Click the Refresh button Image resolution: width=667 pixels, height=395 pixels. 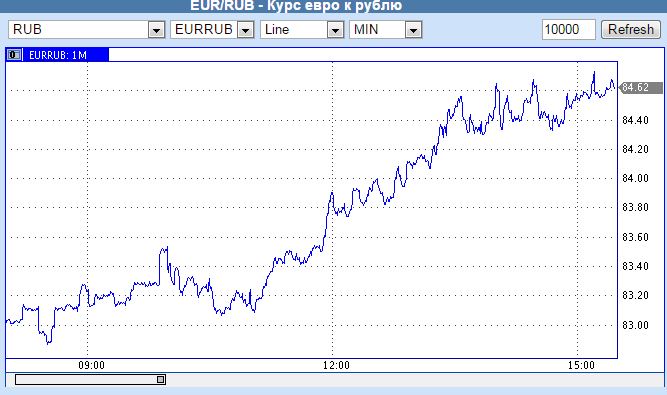click(631, 29)
